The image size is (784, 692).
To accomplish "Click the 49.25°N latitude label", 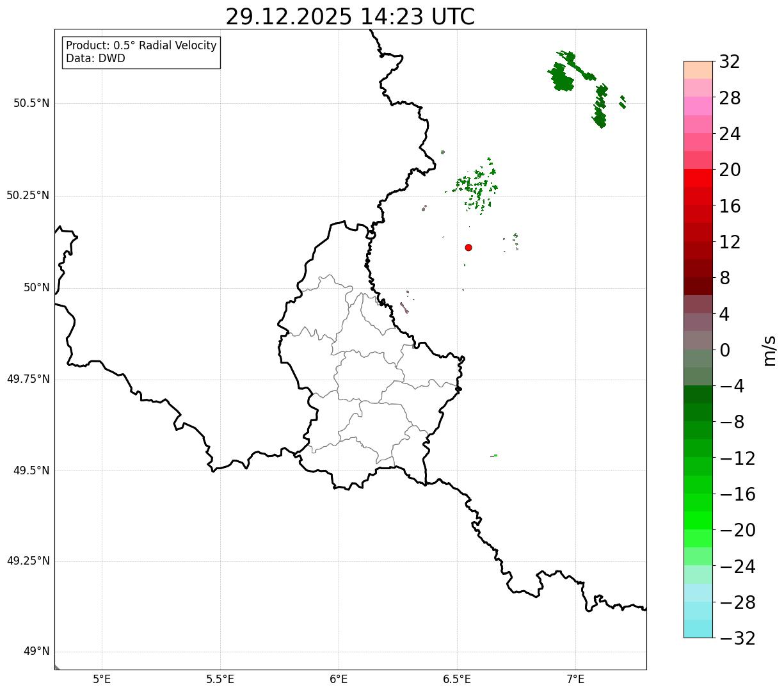I will (28, 561).
